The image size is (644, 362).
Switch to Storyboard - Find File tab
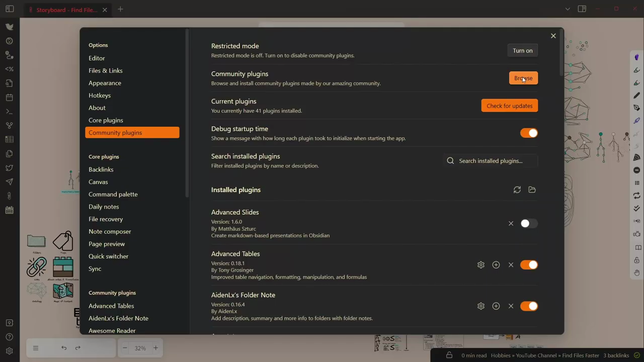67,10
